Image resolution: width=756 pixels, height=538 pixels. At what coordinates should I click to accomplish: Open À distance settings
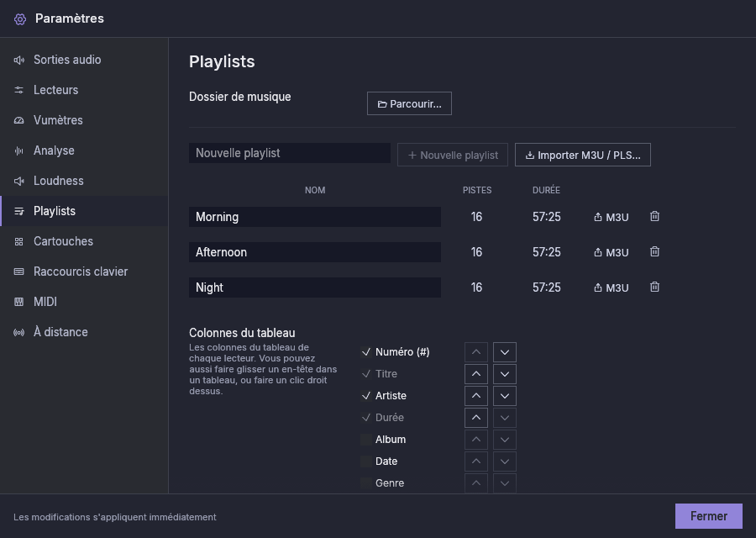pyautogui.click(x=84, y=332)
